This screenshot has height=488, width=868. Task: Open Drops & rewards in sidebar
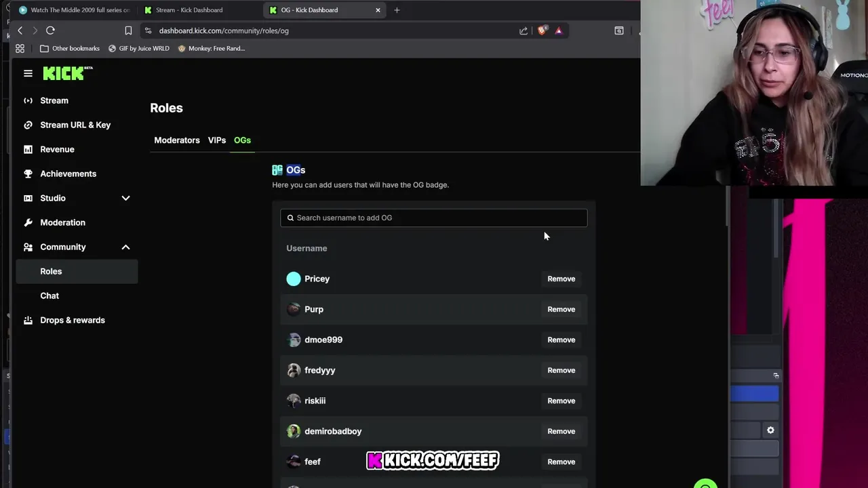73,320
